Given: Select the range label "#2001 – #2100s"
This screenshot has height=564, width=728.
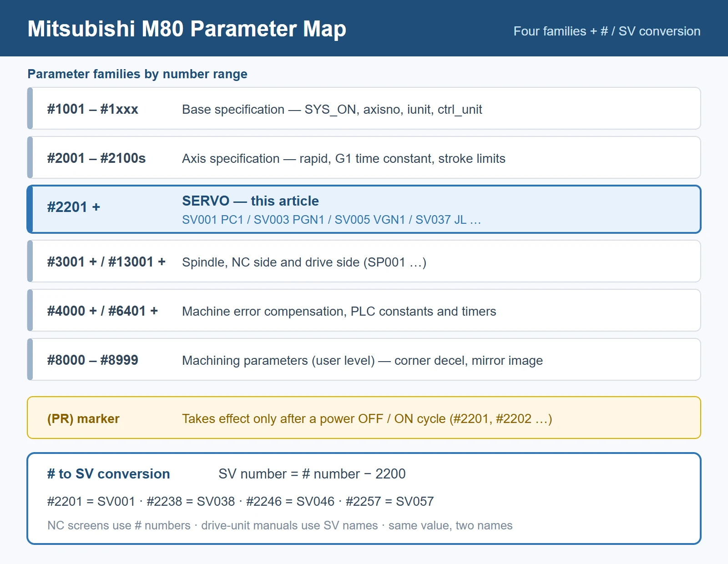Looking at the screenshot, I should 96,158.
